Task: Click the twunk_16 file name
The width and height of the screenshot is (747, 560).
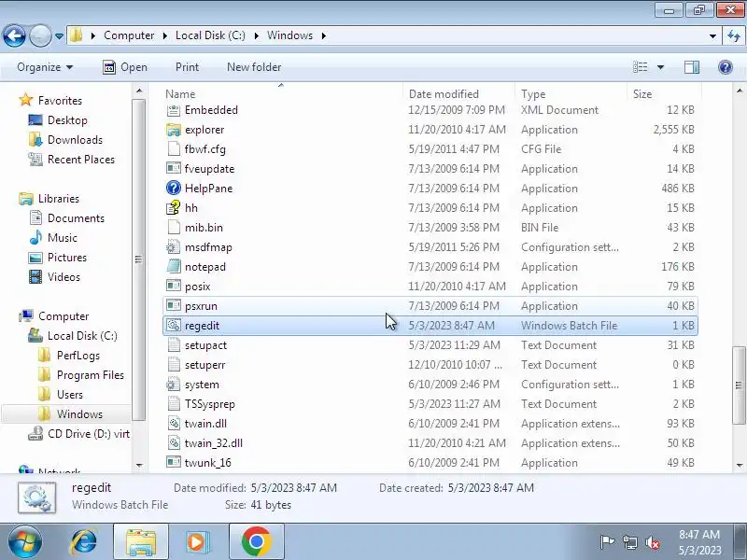Action: click(x=207, y=462)
